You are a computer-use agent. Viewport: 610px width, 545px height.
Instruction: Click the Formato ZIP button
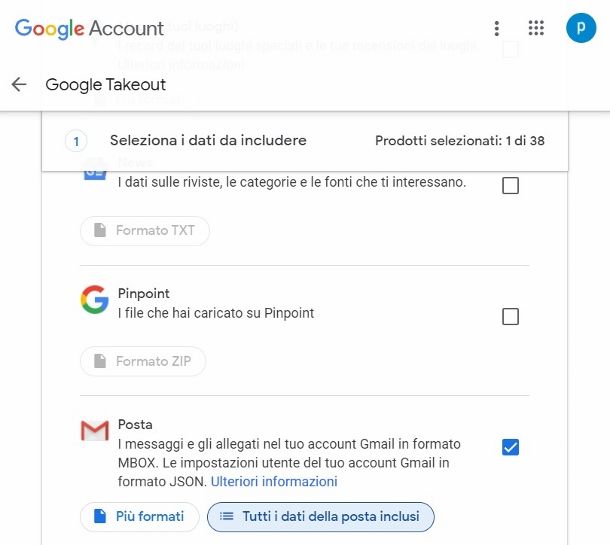[142, 362]
